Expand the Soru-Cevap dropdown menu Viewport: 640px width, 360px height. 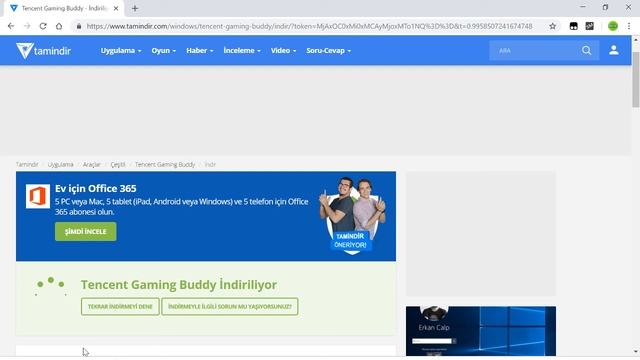(x=329, y=51)
